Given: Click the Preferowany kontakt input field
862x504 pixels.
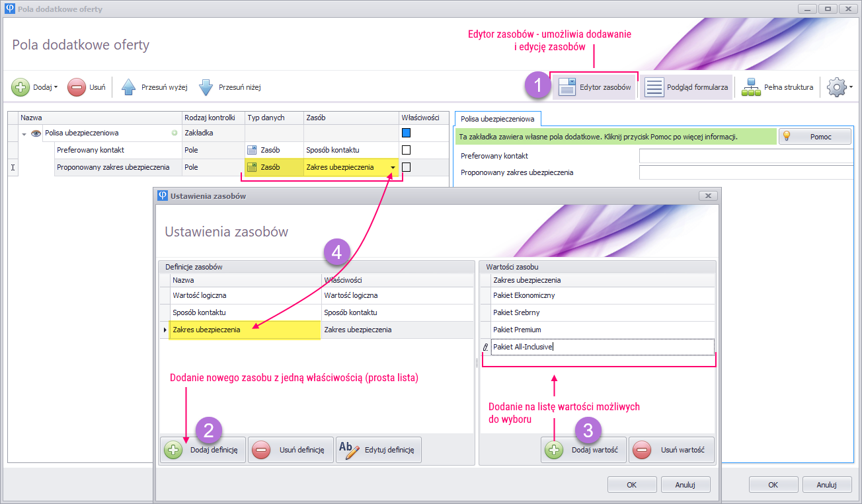Looking at the screenshot, I should tap(746, 156).
